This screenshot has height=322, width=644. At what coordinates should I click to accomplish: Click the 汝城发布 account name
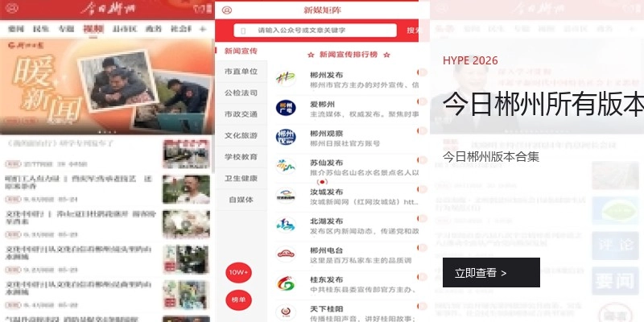tap(327, 192)
